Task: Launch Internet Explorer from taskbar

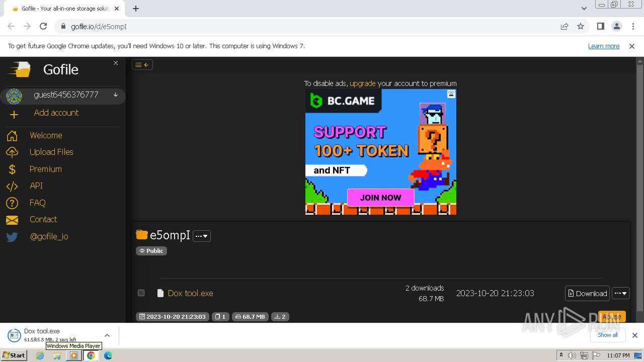Action: [x=40, y=355]
